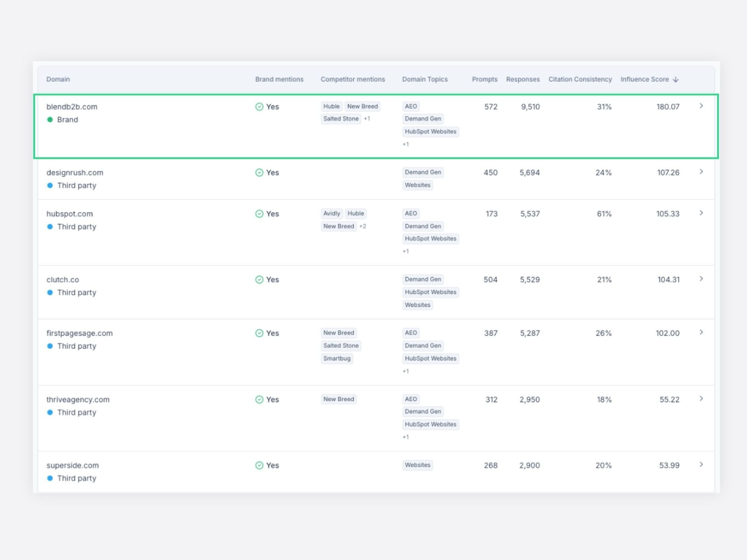
Task: Sort by the Prompts column header
Action: point(484,79)
